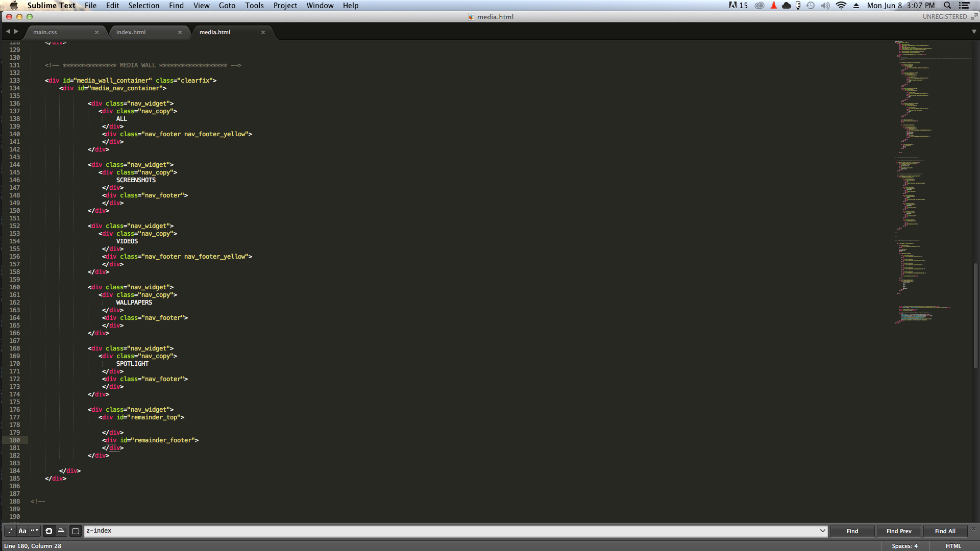980x551 pixels.
Task: Open the tab list dropdown arrow
Action: coord(973,32)
